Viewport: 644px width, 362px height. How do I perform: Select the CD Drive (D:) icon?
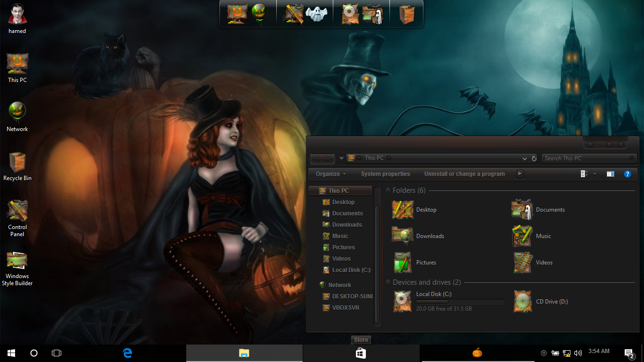[x=522, y=302]
